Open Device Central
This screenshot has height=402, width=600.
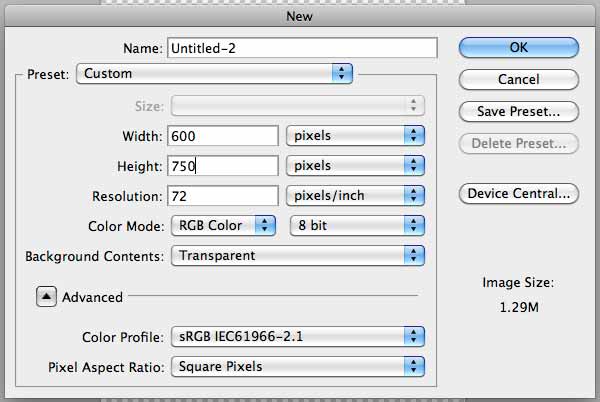pos(518,194)
